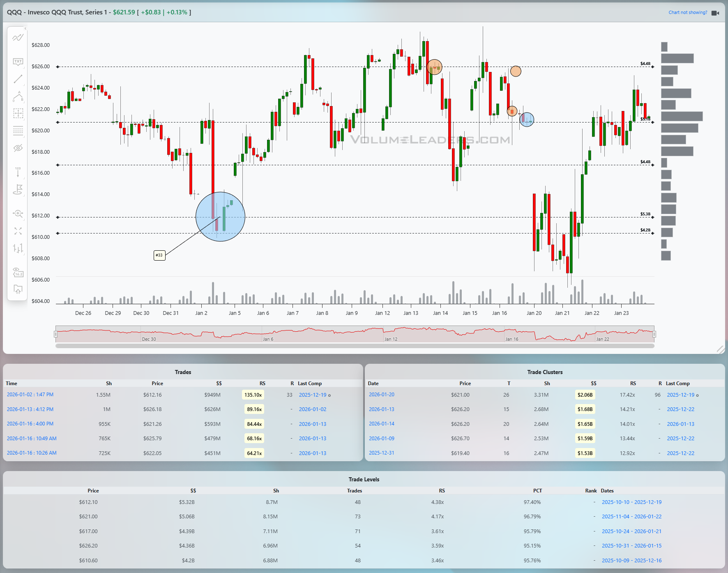Image resolution: width=728 pixels, height=573 pixels.
Task: Activate the zoom magnifier tool
Action: (x=18, y=214)
